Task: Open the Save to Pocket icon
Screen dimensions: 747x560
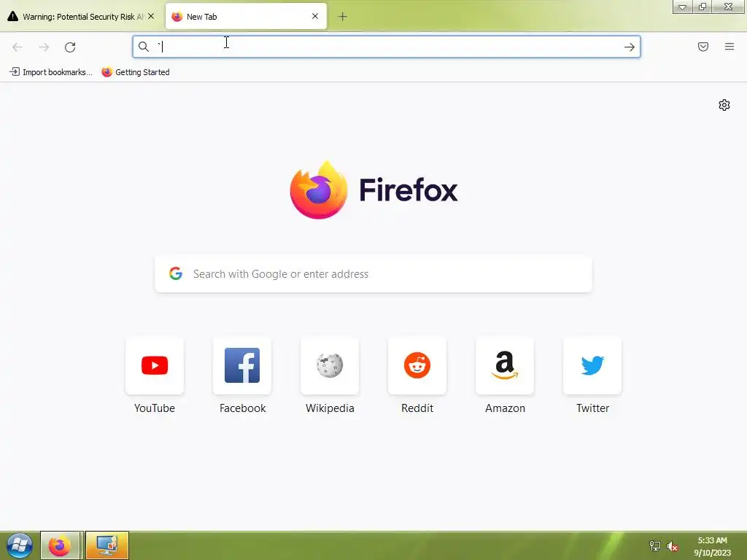Action: pos(703,47)
